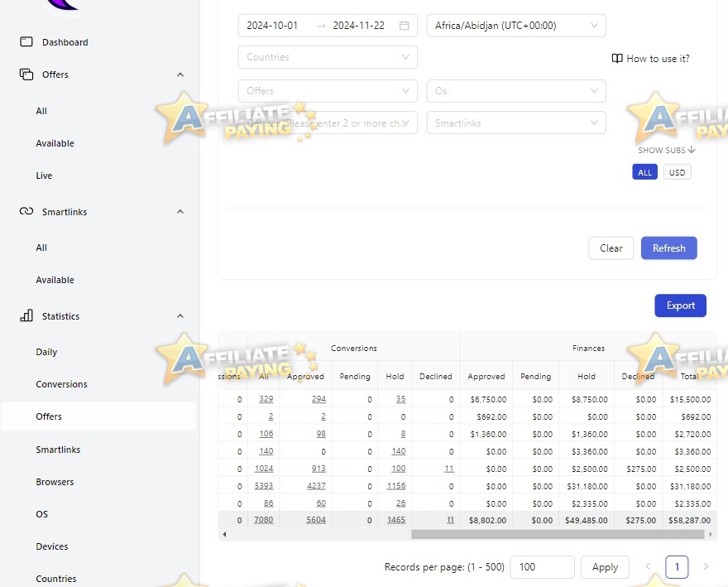
Task: Collapse the Statistics section with its chevron
Action: pyautogui.click(x=180, y=315)
